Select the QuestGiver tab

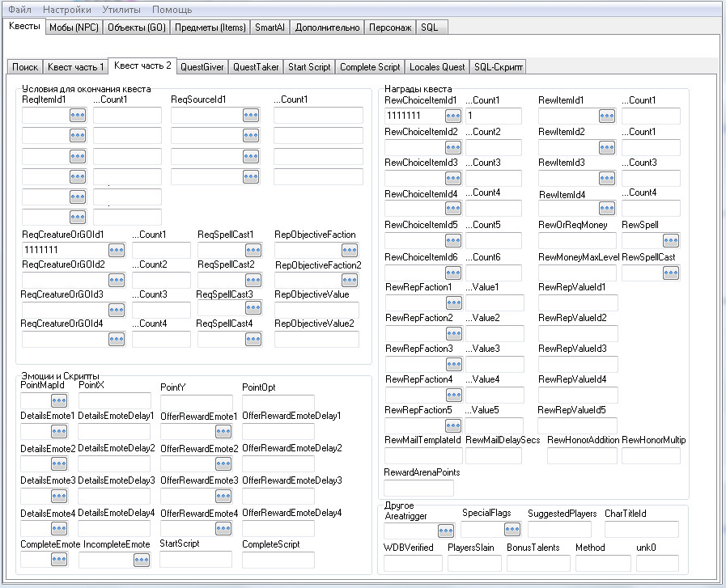coord(202,67)
